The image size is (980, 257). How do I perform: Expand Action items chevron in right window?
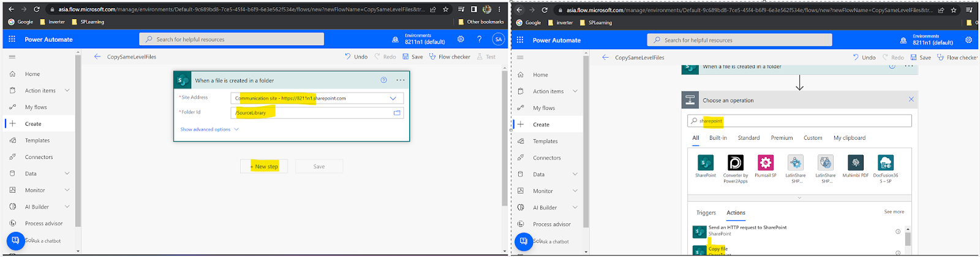point(575,91)
